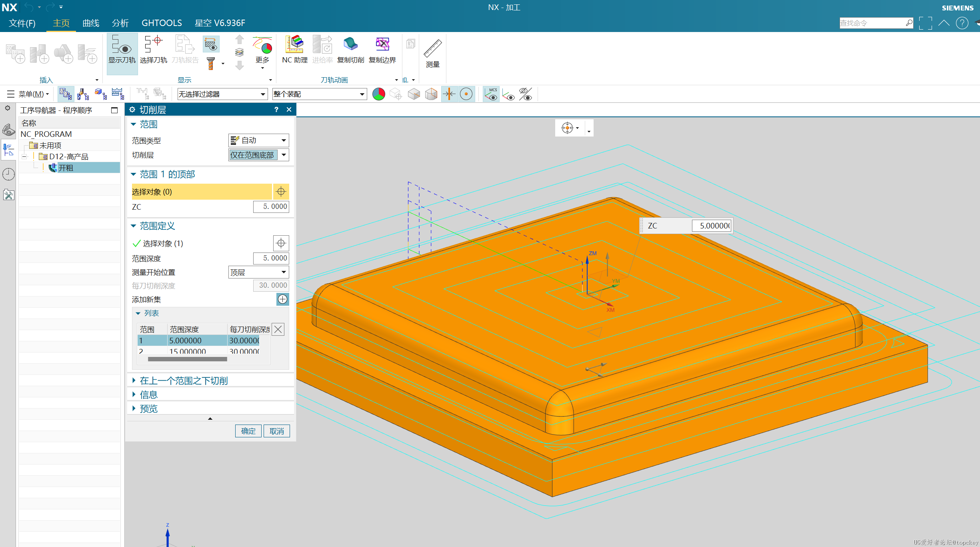Toggle the arc center snap point icon

[466, 94]
